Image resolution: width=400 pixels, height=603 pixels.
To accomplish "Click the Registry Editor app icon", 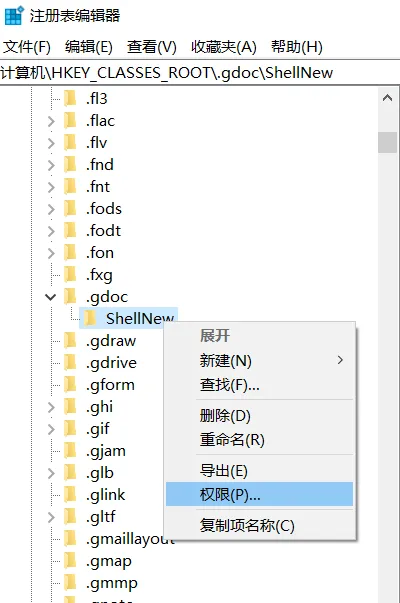I will [x=14, y=16].
